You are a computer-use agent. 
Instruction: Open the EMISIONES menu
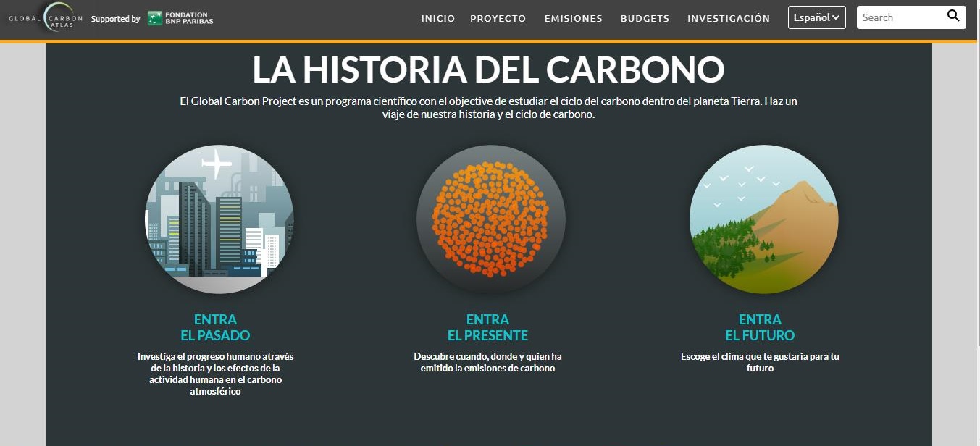(573, 19)
